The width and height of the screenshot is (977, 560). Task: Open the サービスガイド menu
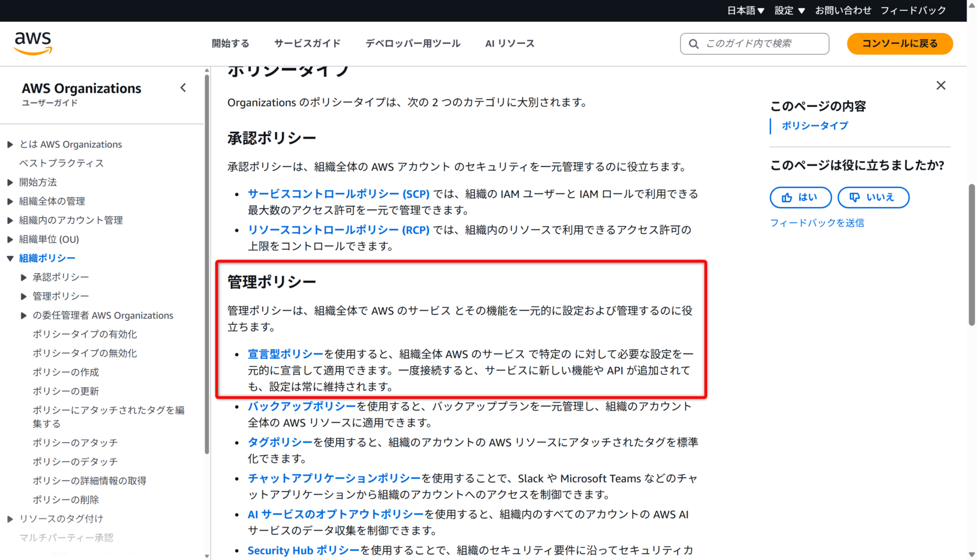click(307, 43)
